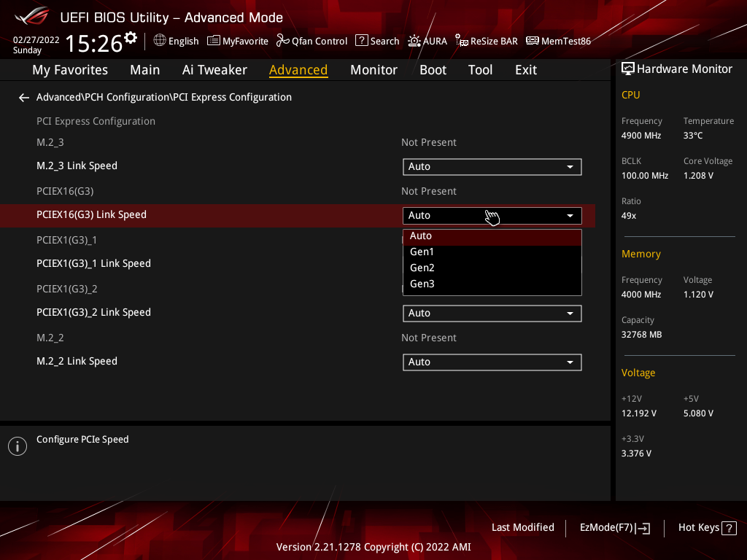Click the English language button
Screen dimensions: 747x560
pos(176,41)
